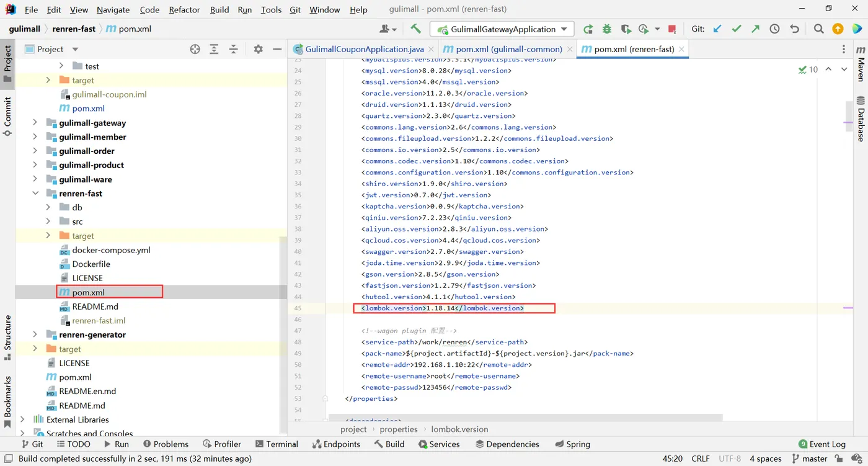The height and width of the screenshot is (466, 868).
Task: Expand all in Project tool window
Action: pos(214,49)
